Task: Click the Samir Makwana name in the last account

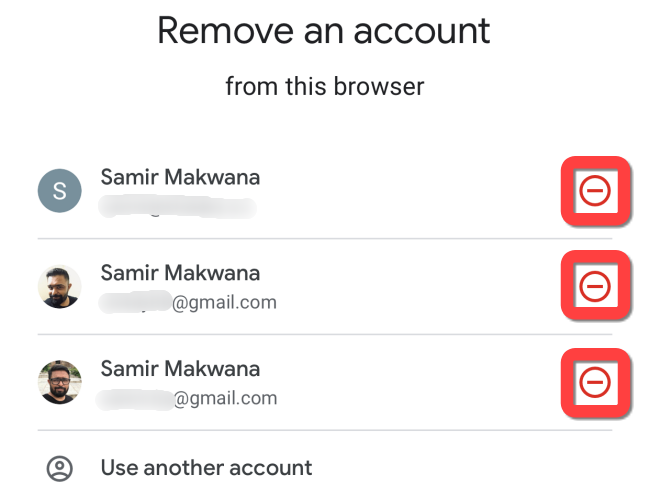Action: click(x=180, y=368)
